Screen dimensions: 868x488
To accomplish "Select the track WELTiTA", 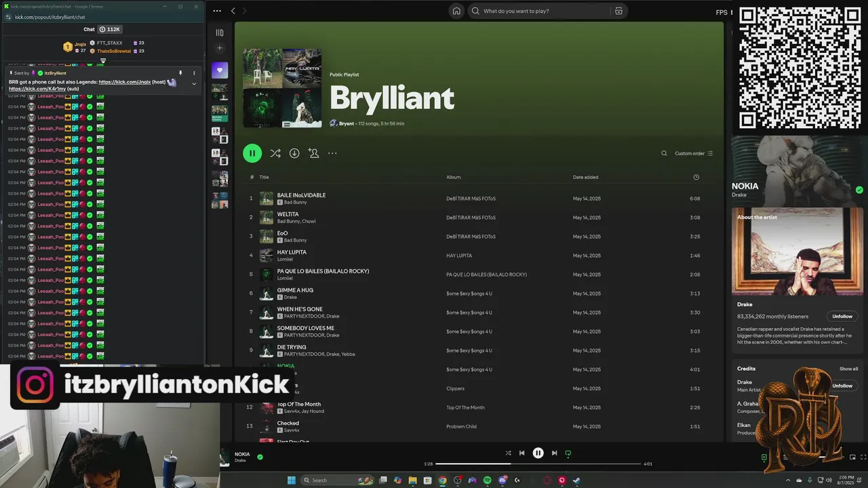I will (x=288, y=214).
